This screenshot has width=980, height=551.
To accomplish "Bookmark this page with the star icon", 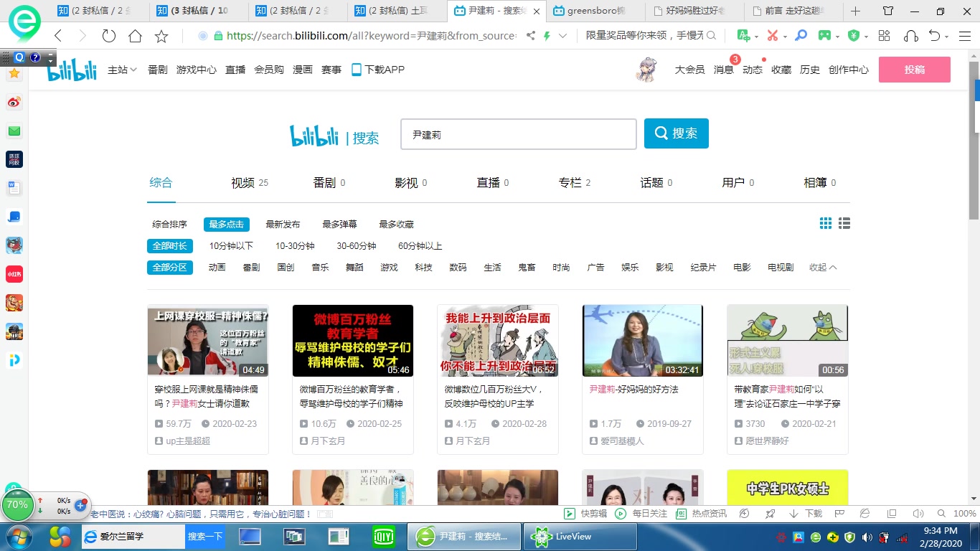I will click(x=161, y=36).
